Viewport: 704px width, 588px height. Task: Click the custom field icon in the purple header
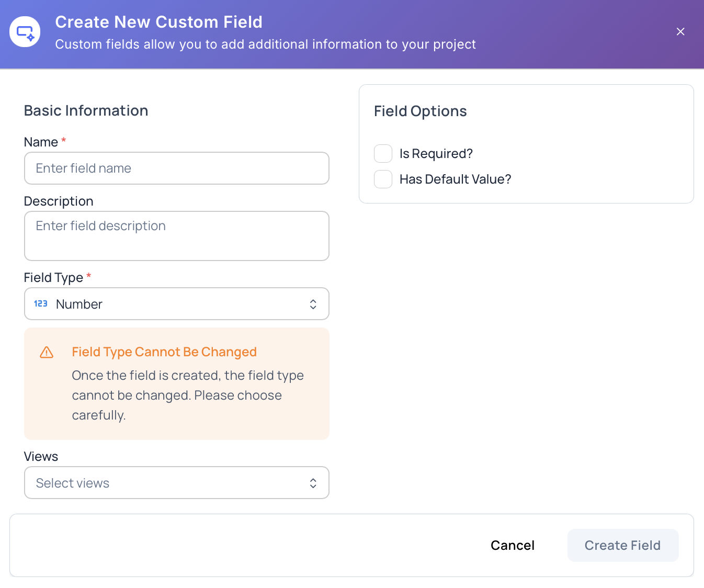tap(25, 31)
